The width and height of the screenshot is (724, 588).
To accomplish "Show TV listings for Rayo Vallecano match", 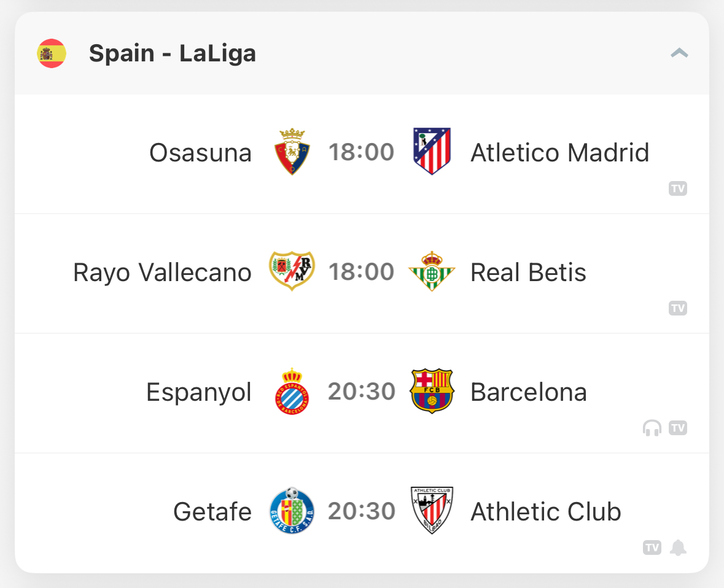I will (678, 308).
